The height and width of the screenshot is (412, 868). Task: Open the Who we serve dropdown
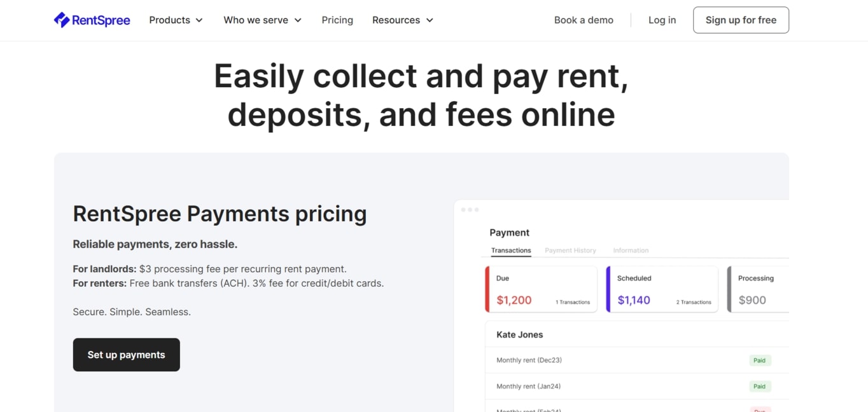262,20
